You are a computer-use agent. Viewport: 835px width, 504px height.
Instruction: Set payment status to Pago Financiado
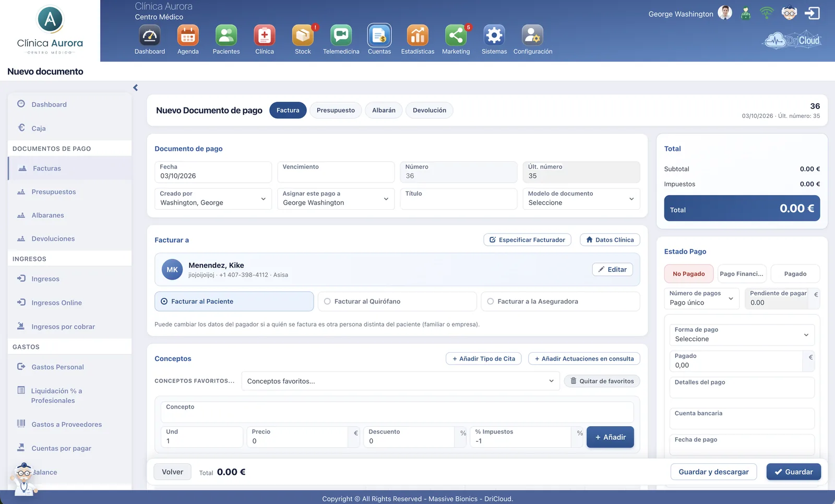point(742,274)
